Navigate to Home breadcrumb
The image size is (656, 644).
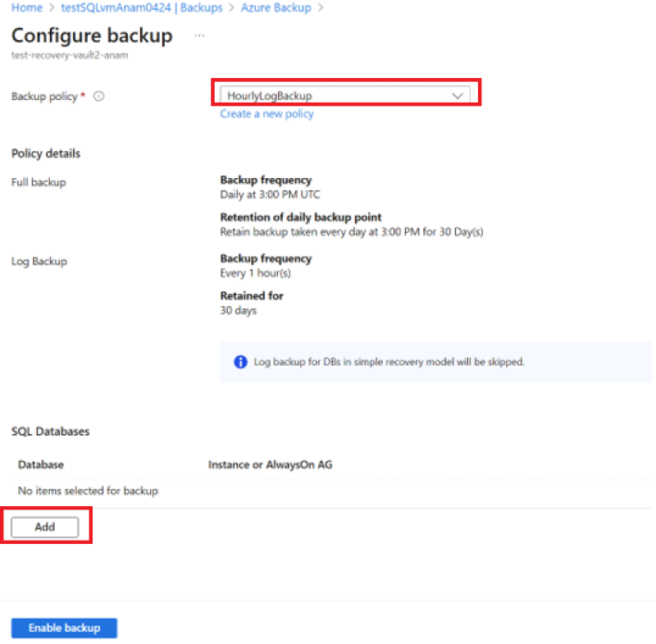(26, 7)
